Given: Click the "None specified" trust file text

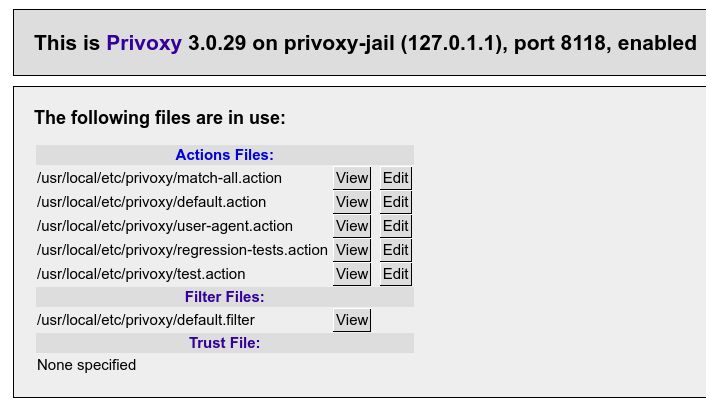Looking at the screenshot, I should [x=86, y=365].
